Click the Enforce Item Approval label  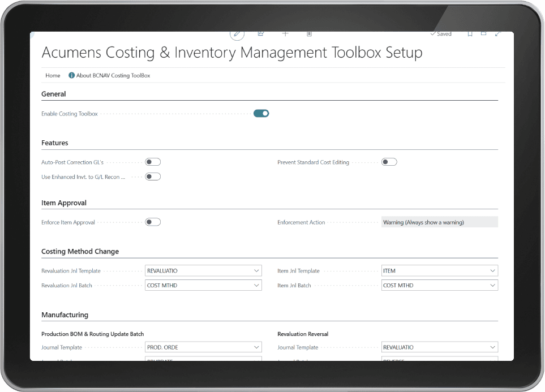(68, 222)
